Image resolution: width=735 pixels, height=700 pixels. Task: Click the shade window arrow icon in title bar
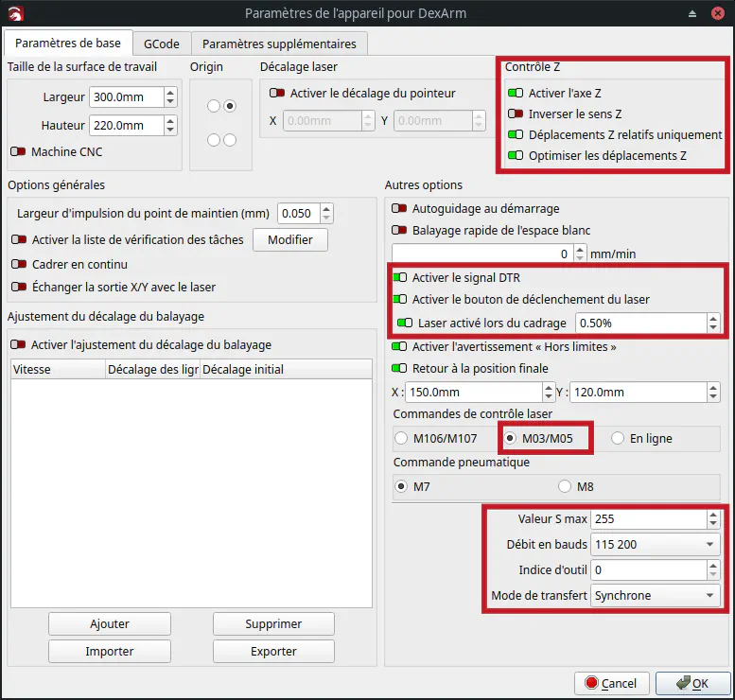[692, 13]
